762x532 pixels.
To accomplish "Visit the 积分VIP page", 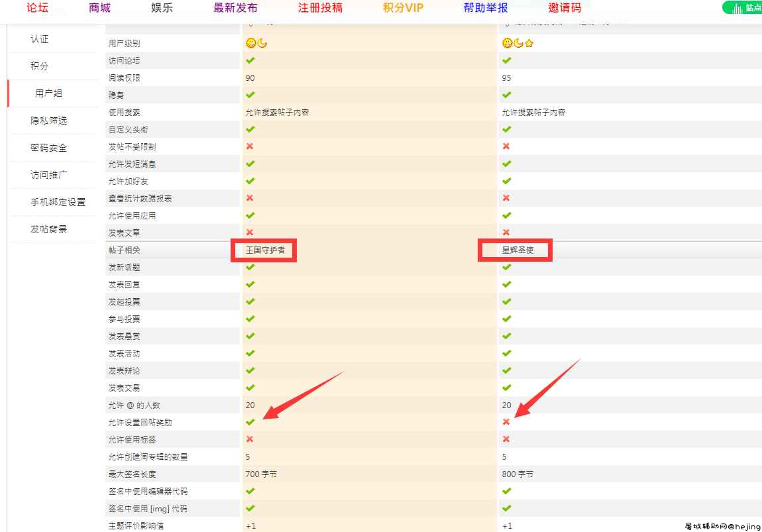I will (403, 8).
